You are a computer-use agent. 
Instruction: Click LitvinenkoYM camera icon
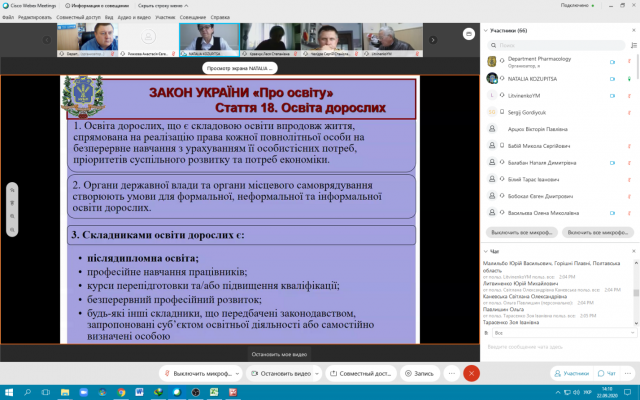pyautogui.click(x=612, y=96)
